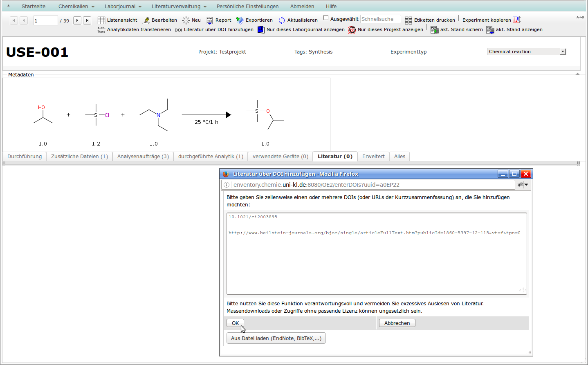The height and width of the screenshot is (365, 588).
Task: Click DOI entry 10.1021/ci2003895 line
Action: tap(253, 217)
